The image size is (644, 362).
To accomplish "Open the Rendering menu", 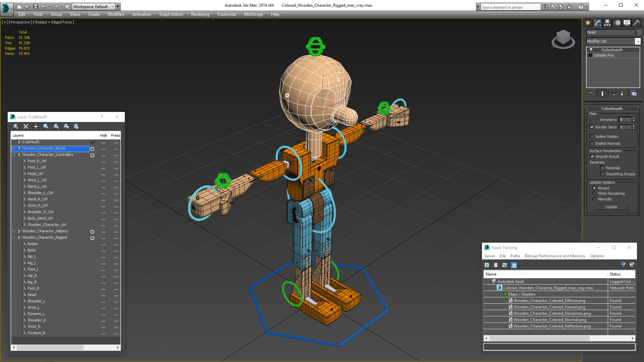I will (200, 14).
